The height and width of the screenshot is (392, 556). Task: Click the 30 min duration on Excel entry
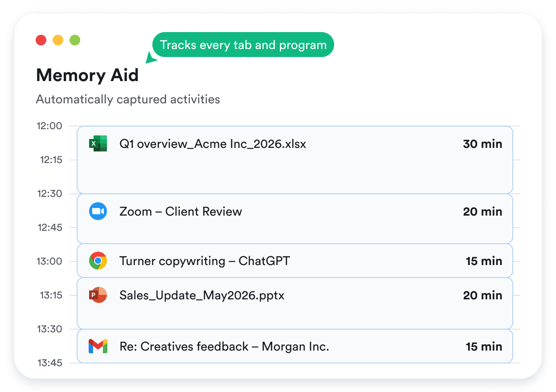[482, 144]
